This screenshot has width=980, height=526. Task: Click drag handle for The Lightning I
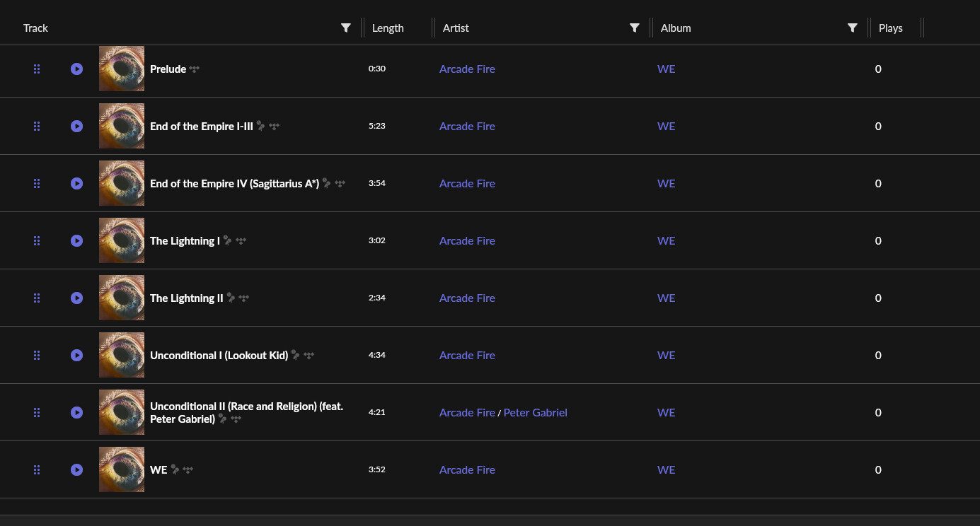coord(37,240)
